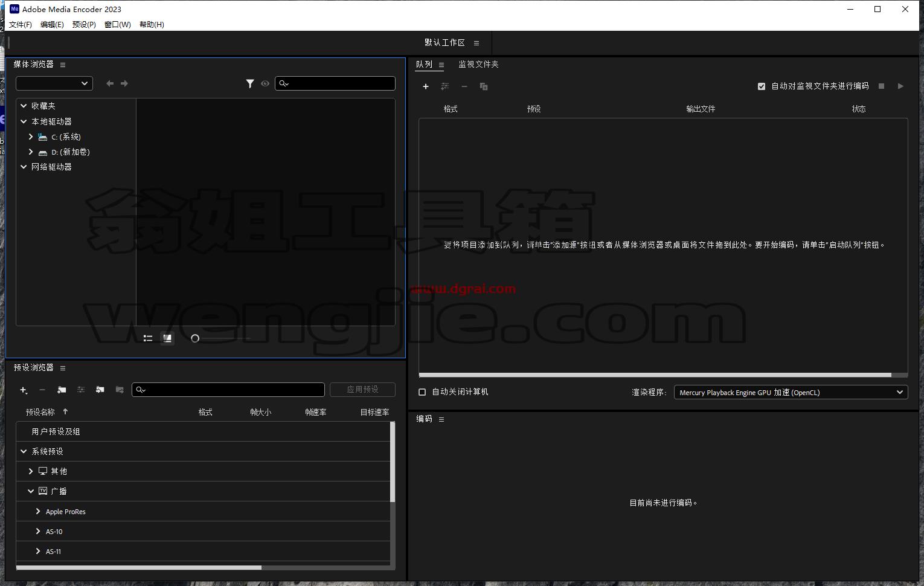Click the D: drive icon
This screenshot has width=924, height=586.
tap(42, 152)
